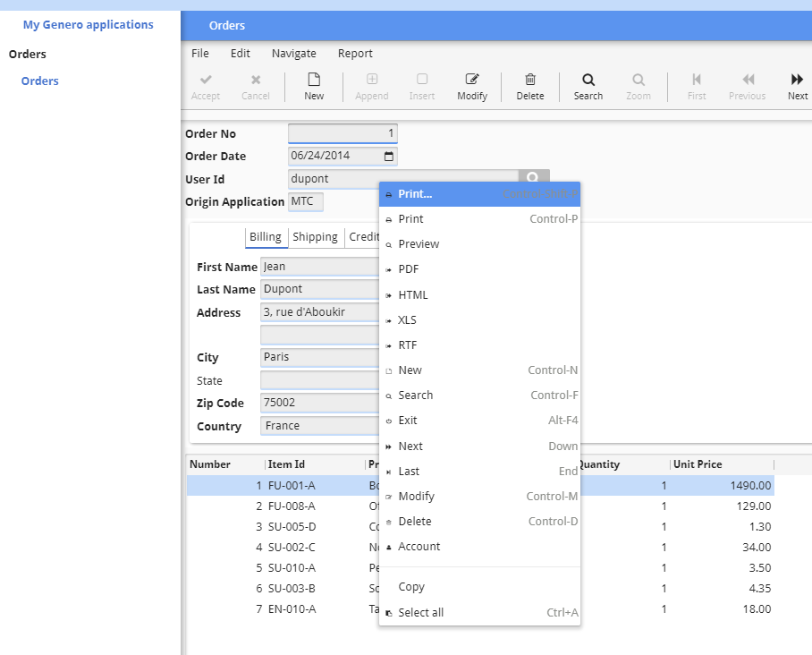This screenshot has width=812, height=655.
Task: Select "Copy" in the context menu
Action: (x=411, y=586)
